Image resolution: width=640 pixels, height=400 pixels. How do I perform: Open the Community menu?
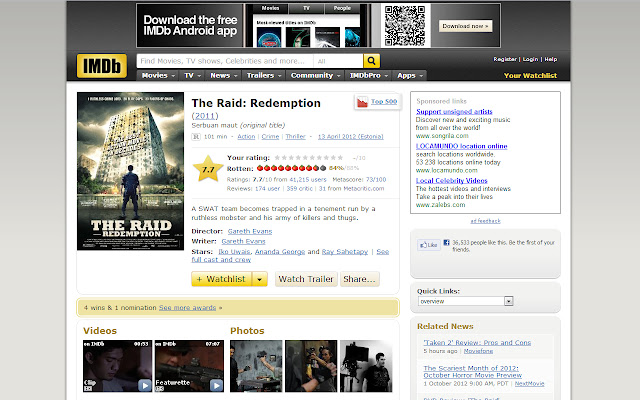click(315, 76)
